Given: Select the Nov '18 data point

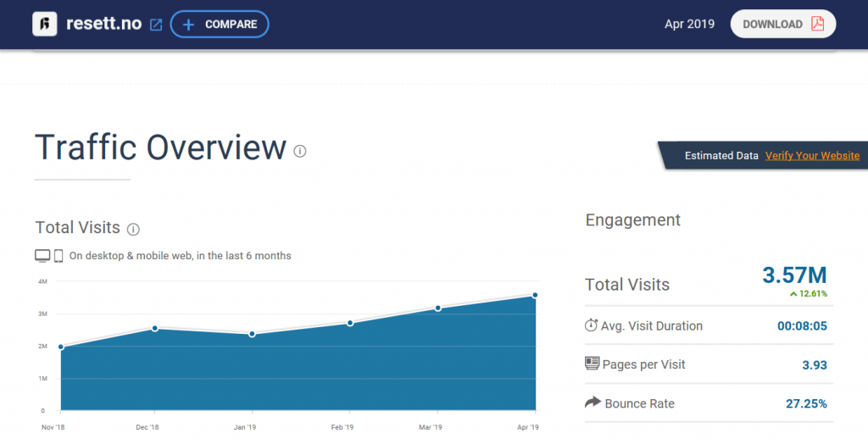Looking at the screenshot, I should pyautogui.click(x=60, y=347).
